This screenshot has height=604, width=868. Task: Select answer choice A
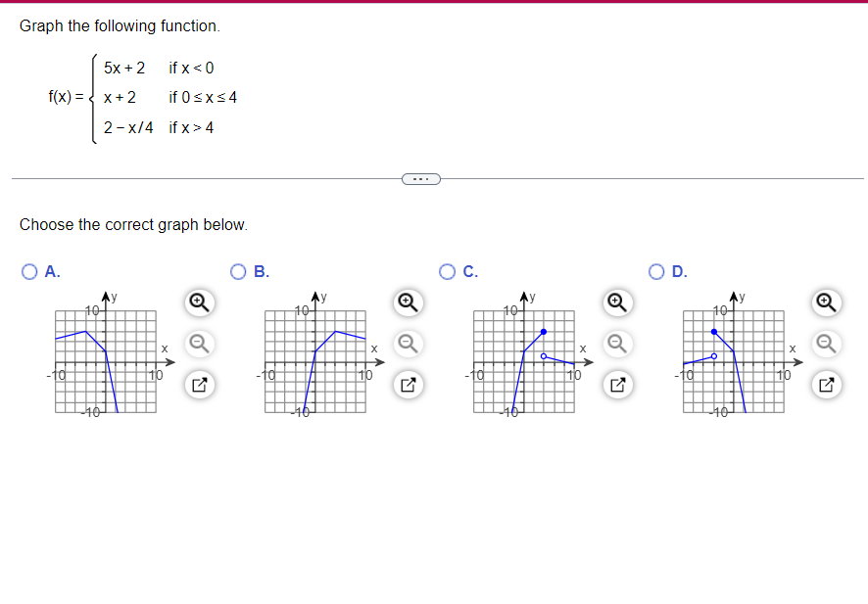click(30, 271)
